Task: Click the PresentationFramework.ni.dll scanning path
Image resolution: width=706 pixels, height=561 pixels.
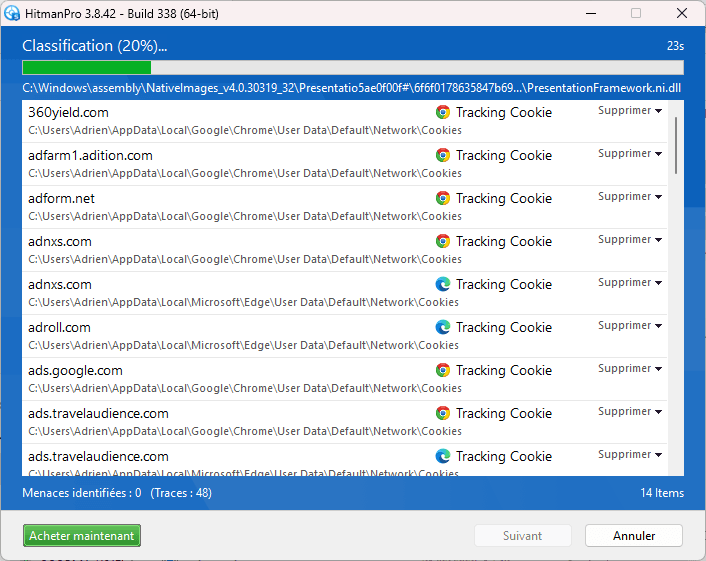Action: pos(352,88)
